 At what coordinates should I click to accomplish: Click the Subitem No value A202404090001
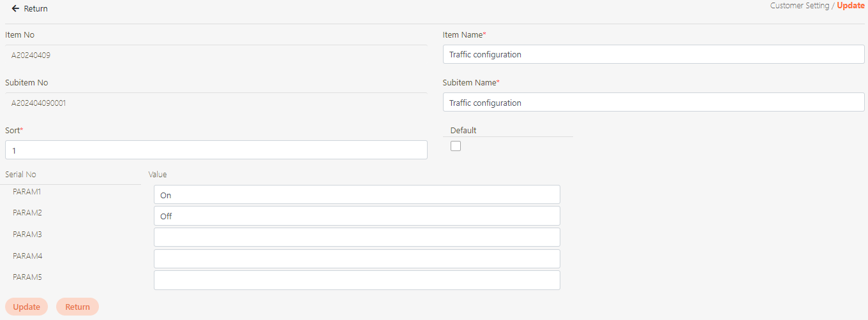[38, 103]
